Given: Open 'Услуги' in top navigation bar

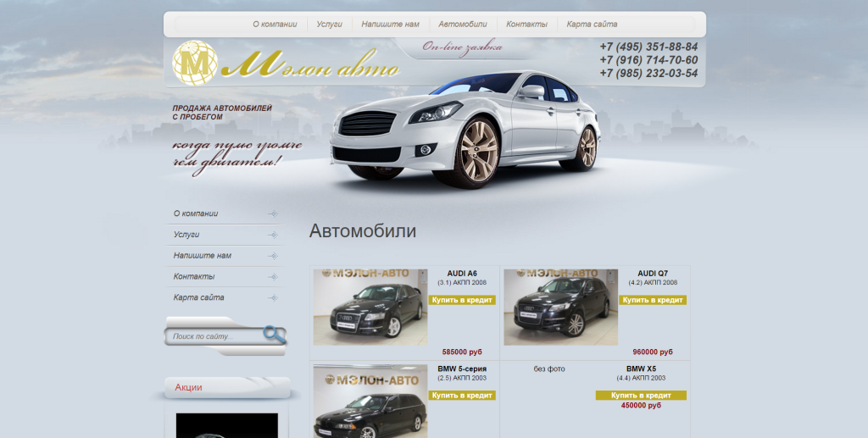Looking at the screenshot, I should pos(330,25).
